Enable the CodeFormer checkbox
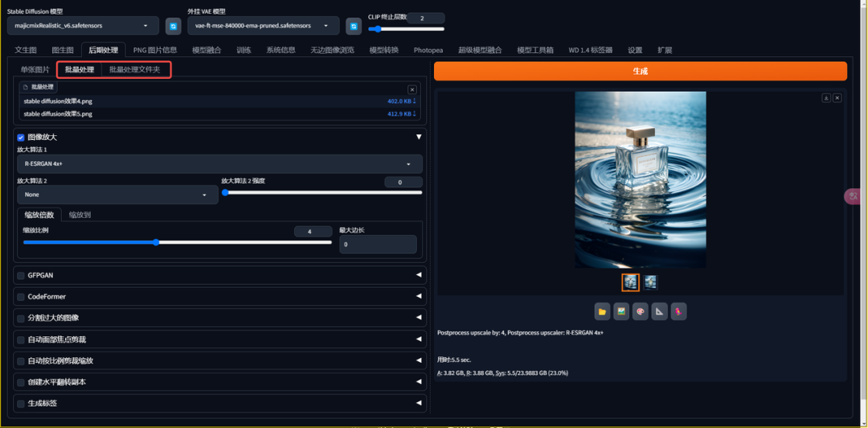The width and height of the screenshot is (868, 428). pyautogui.click(x=21, y=297)
